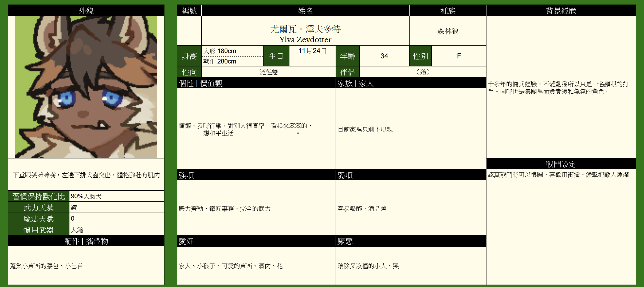Click the '家族 | 家人' section header
Screen dimensions: 644x287
click(410, 83)
